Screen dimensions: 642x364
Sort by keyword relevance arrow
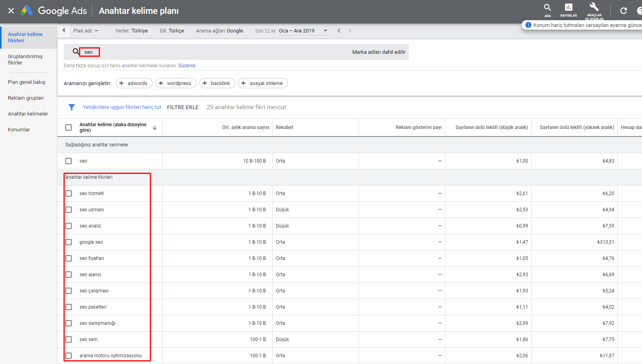[155, 127]
